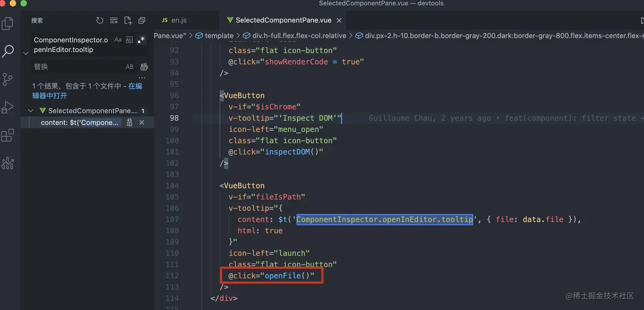Click the closing </div> tag on line 114
The image size is (644, 310).
pos(224,298)
